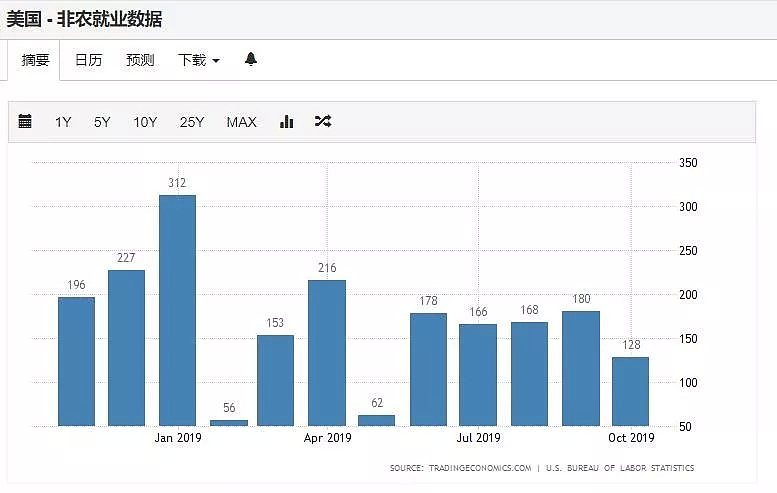
Task: Select the 25Y time range
Action: [x=192, y=122]
